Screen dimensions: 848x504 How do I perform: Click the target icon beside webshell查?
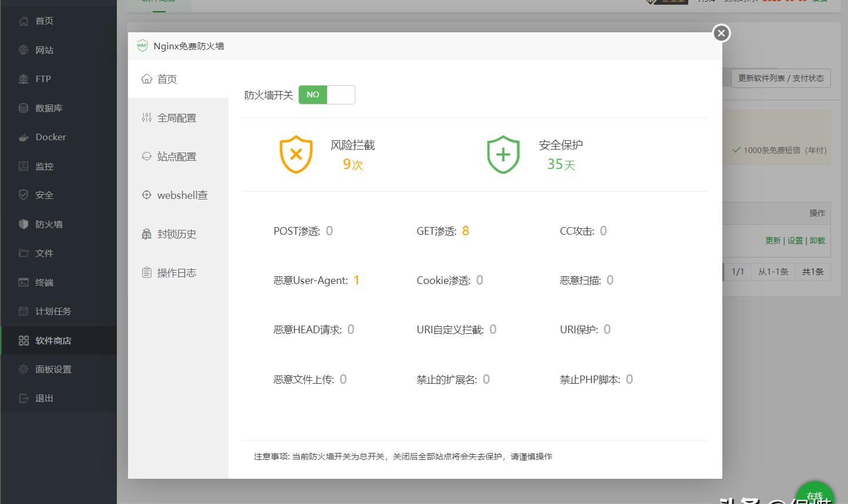tap(147, 195)
